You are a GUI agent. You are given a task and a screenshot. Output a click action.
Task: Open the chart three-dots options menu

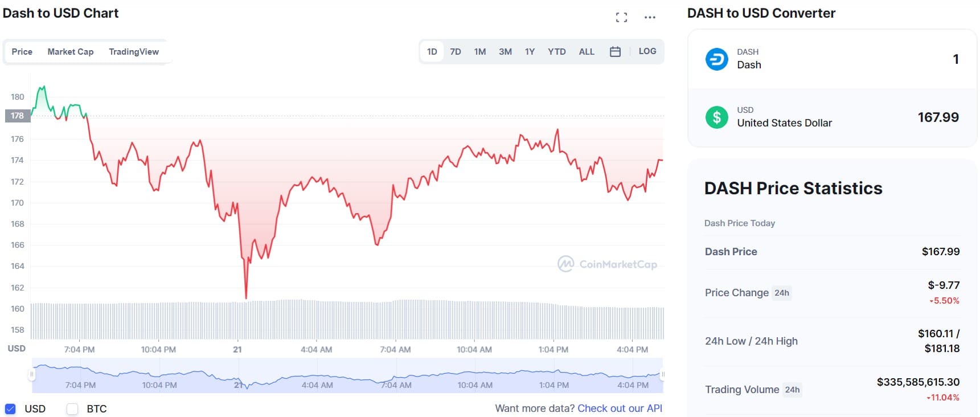click(x=650, y=18)
